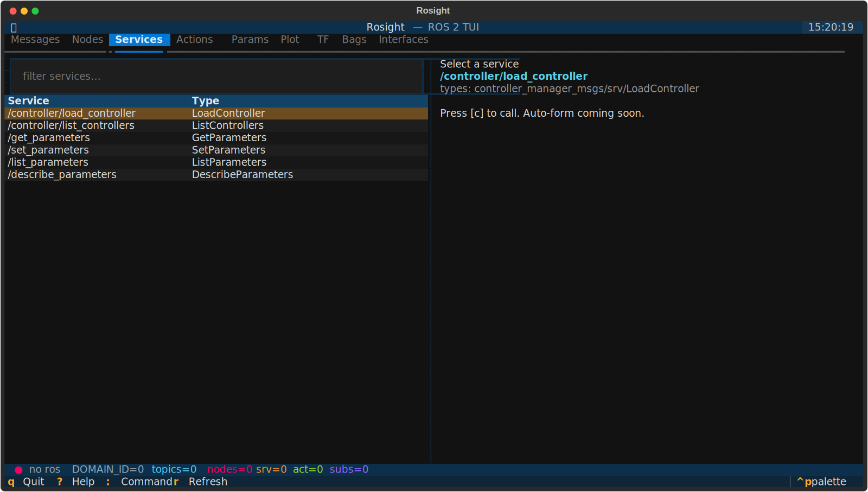Click the Service column header

click(x=28, y=101)
